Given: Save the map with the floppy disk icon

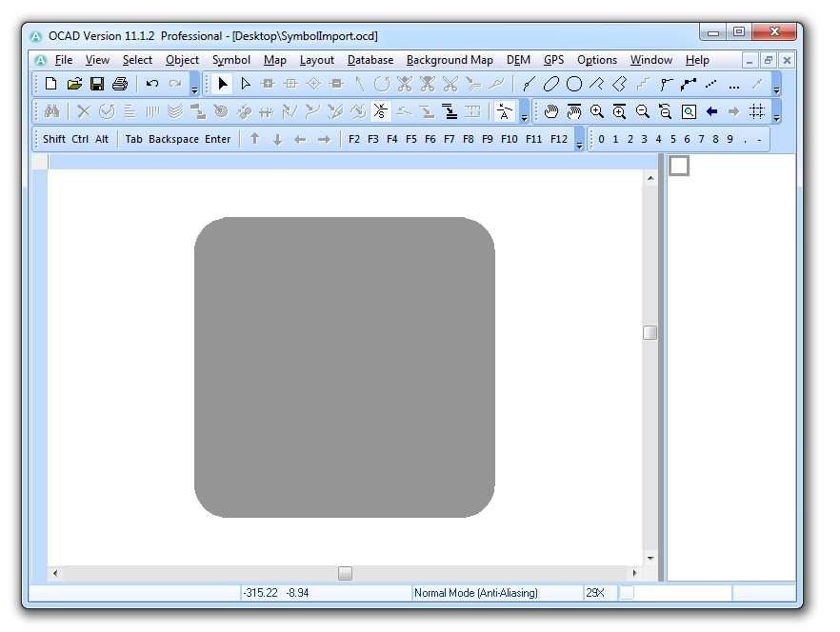Looking at the screenshot, I should pyautogui.click(x=97, y=84).
